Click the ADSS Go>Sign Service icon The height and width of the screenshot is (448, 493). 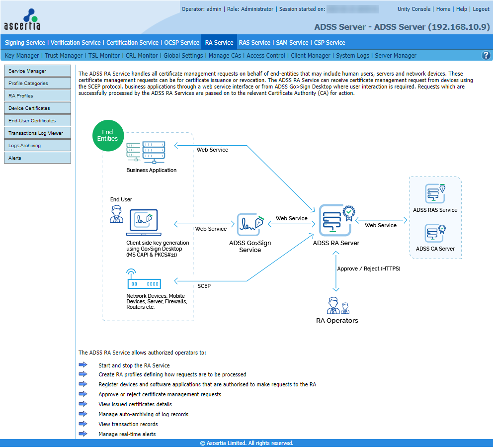coord(249,225)
